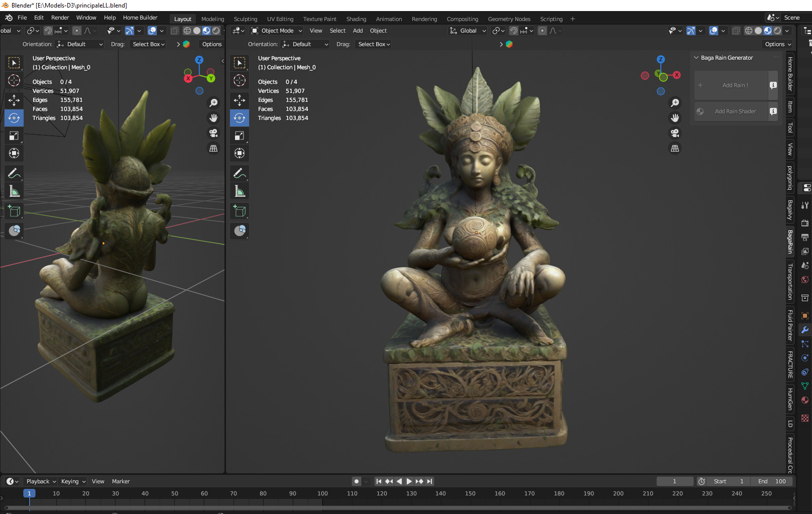
Task: Open the Playback dropdown in timeline
Action: 41,481
